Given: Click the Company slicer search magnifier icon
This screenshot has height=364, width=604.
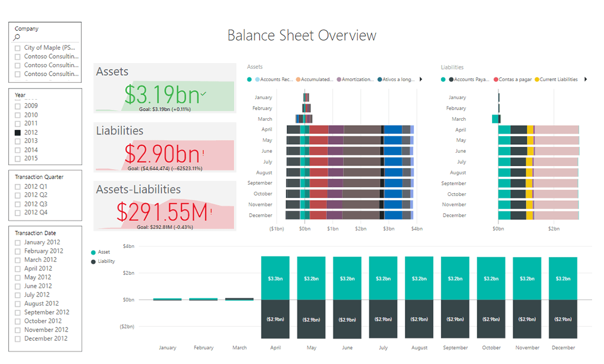Looking at the screenshot, I should (16, 38).
